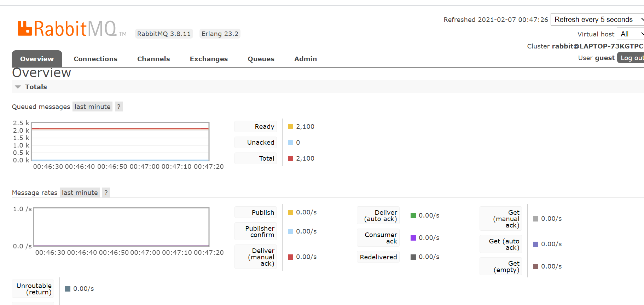644x305 pixels.
Task: Click the yellow Ready color swatch
Action: (291, 126)
